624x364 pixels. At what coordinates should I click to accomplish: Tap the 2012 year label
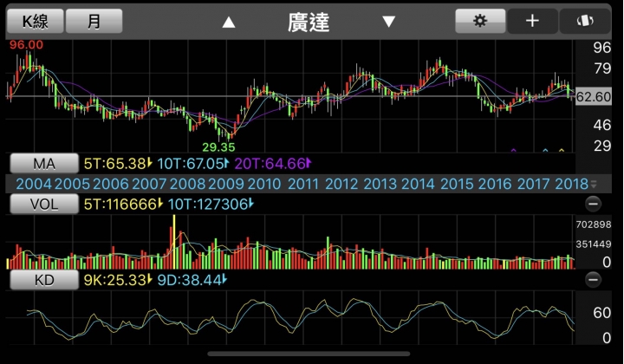pyautogui.click(x=341, y=185)
